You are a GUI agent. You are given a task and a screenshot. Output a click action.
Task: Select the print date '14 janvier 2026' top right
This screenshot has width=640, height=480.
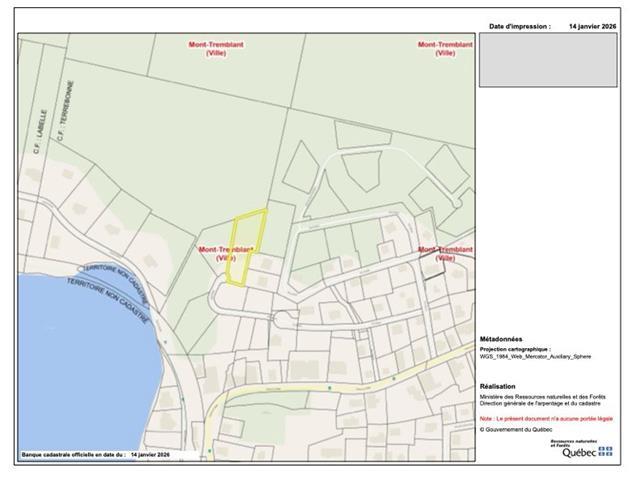pyautogui.click(x=591, y=27)
